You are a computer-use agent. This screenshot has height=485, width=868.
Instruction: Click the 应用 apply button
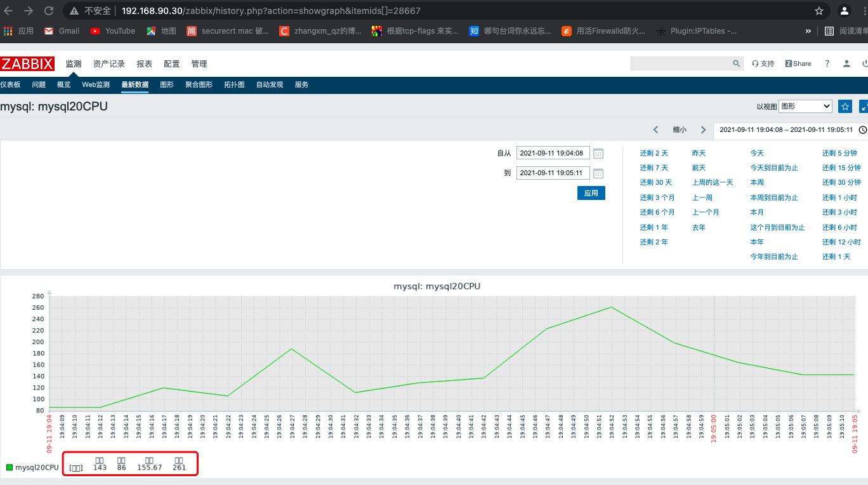click(591, 193)
